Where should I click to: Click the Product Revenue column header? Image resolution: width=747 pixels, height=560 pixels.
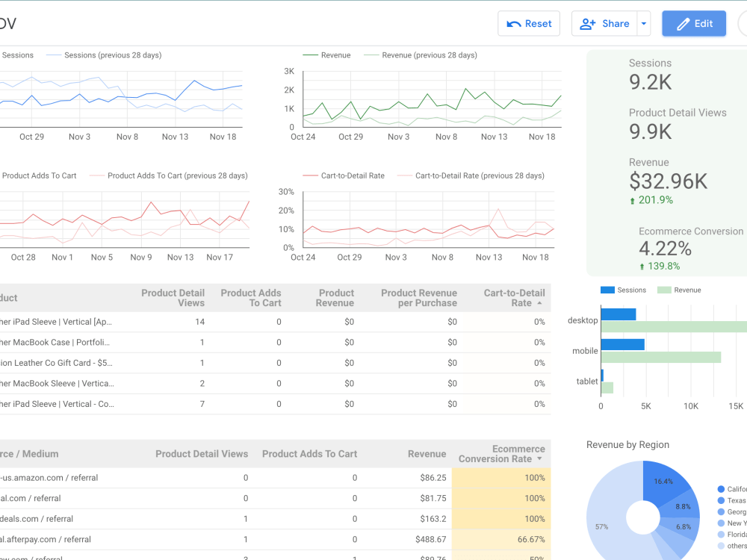pyautogui.click(x=336, y=298)
